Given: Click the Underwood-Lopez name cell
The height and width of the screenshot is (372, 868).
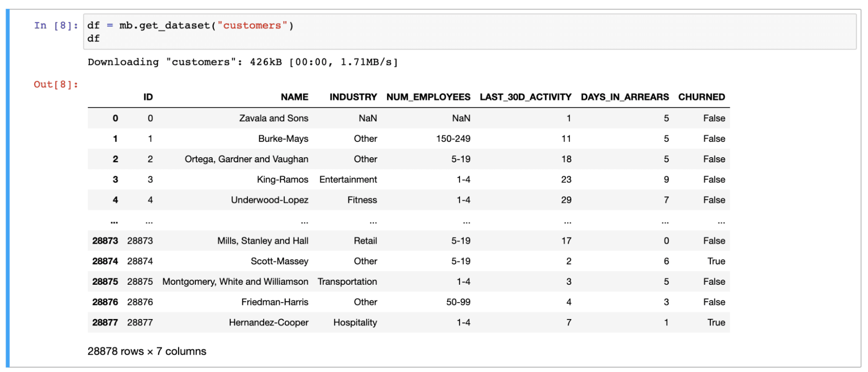Looking at the screenshot, I should pyautogui.click(x=269, y=200).
